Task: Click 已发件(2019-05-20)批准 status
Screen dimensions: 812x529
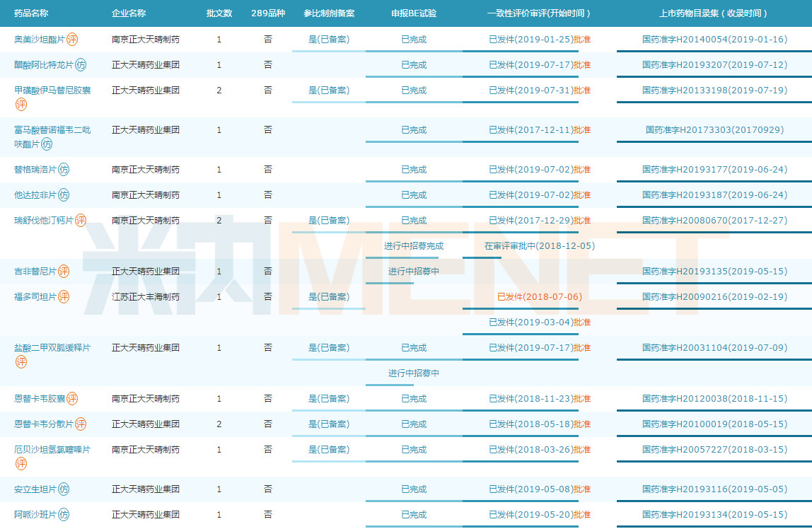Action: point(540,515)
